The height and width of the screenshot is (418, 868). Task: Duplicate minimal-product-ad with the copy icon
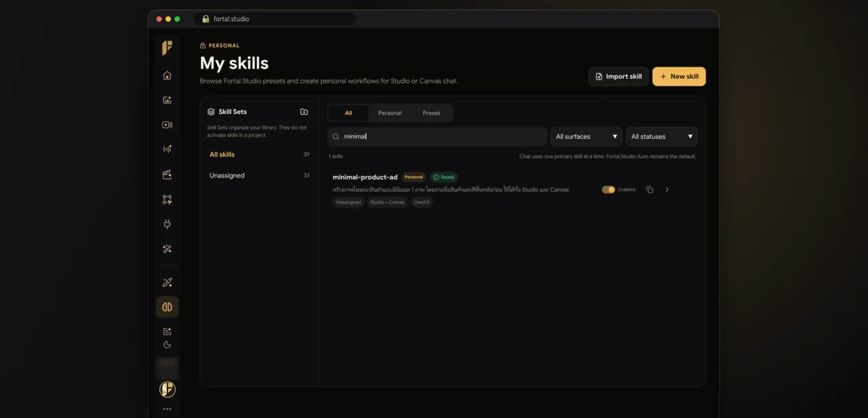point(650,190)
